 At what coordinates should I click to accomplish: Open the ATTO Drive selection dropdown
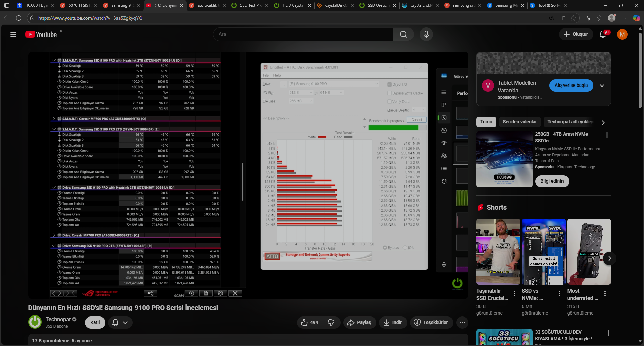[x=334, y=84]
